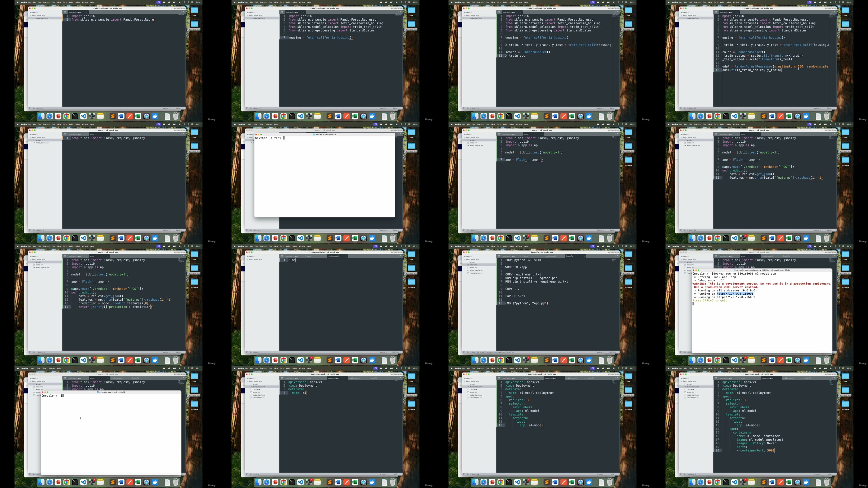Image resolution: width=868 pixels, height=488 pixels.
Task: Open Postman dock icon in bottom-right screenshot
Action: (x=780, y=482)
